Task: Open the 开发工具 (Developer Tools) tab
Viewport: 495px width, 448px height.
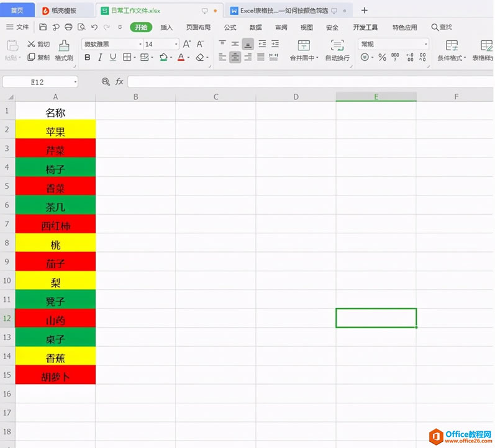Action: 365,27
